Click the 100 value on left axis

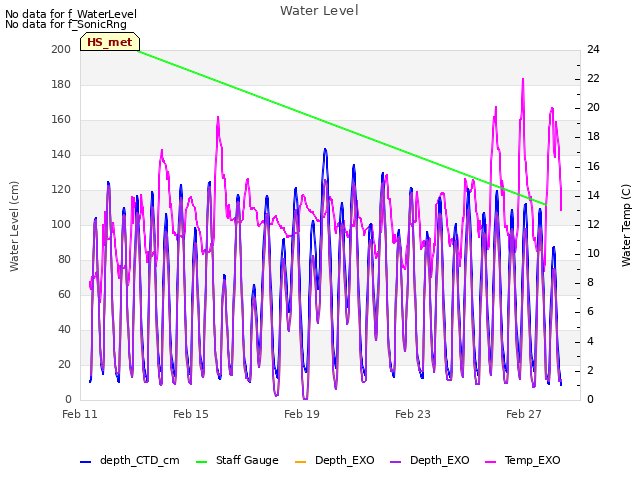61,224
